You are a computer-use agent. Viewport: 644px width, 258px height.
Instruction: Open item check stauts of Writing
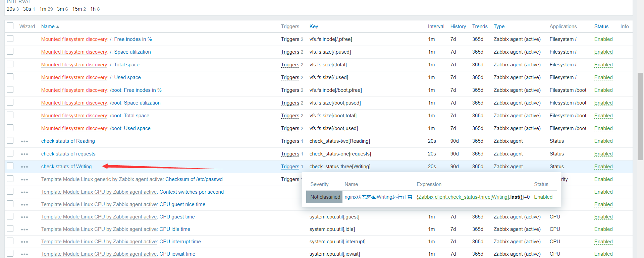[x=66, y=167]
